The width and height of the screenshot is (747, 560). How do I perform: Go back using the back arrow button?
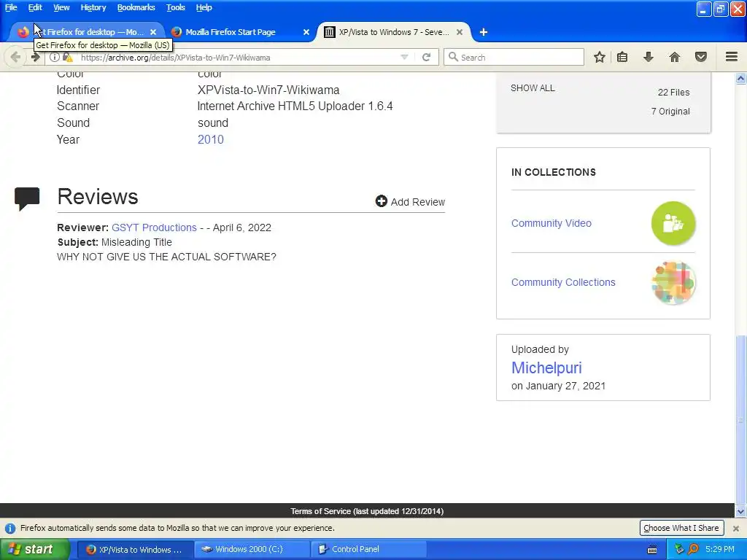(15, 57)
